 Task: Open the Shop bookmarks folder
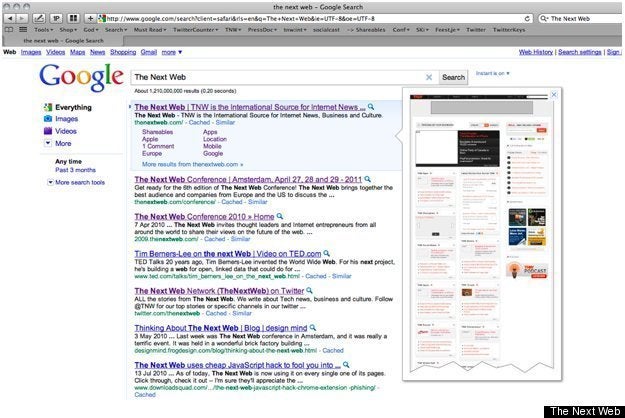[68, 30]
